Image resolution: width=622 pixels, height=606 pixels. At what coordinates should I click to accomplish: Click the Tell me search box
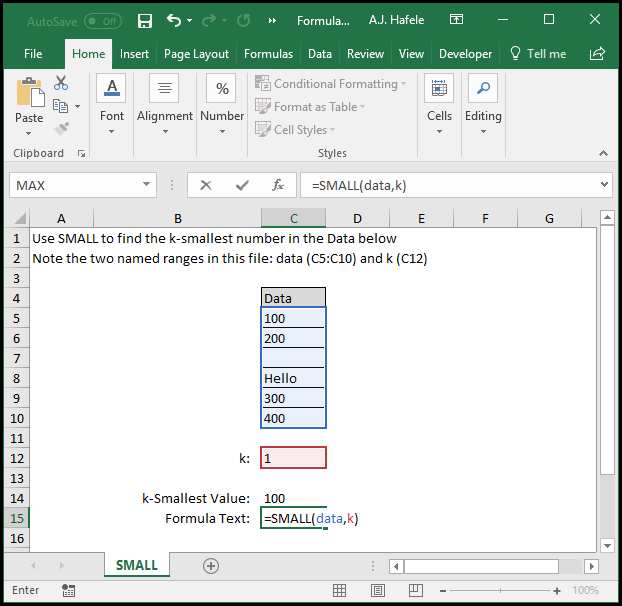538,54
